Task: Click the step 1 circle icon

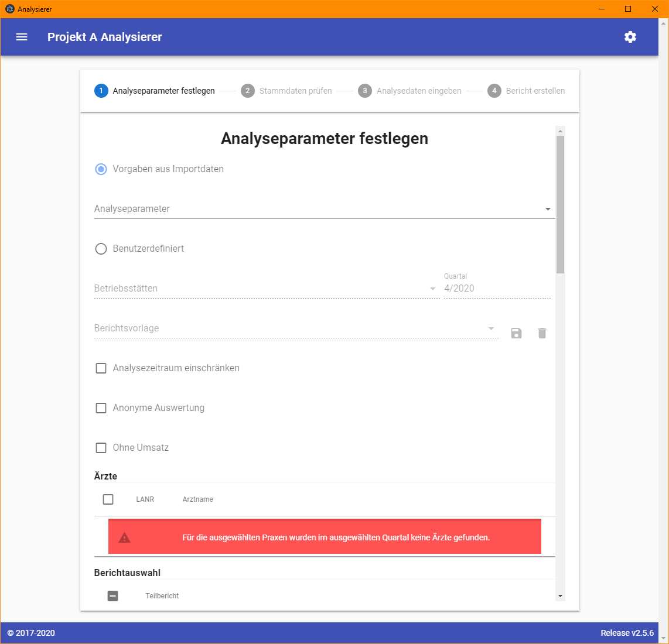Action: pyautogui.click(x=101, y=91)
